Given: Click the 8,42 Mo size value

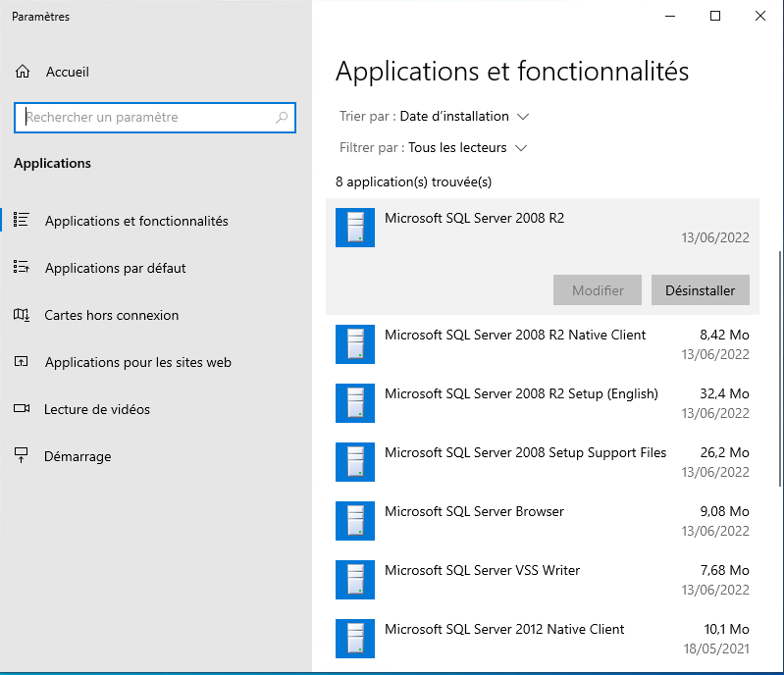Looking at the screenshot, I should [x=724, y=335].
